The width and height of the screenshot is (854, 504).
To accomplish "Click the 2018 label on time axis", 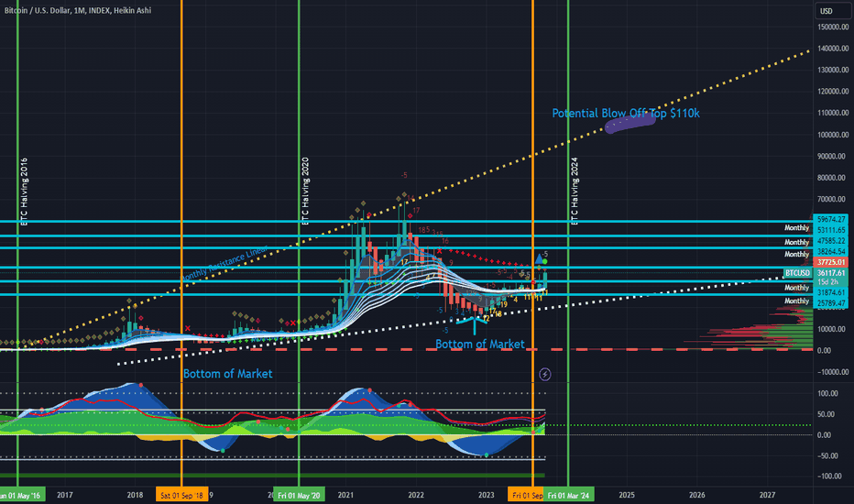I will point(135,495).
